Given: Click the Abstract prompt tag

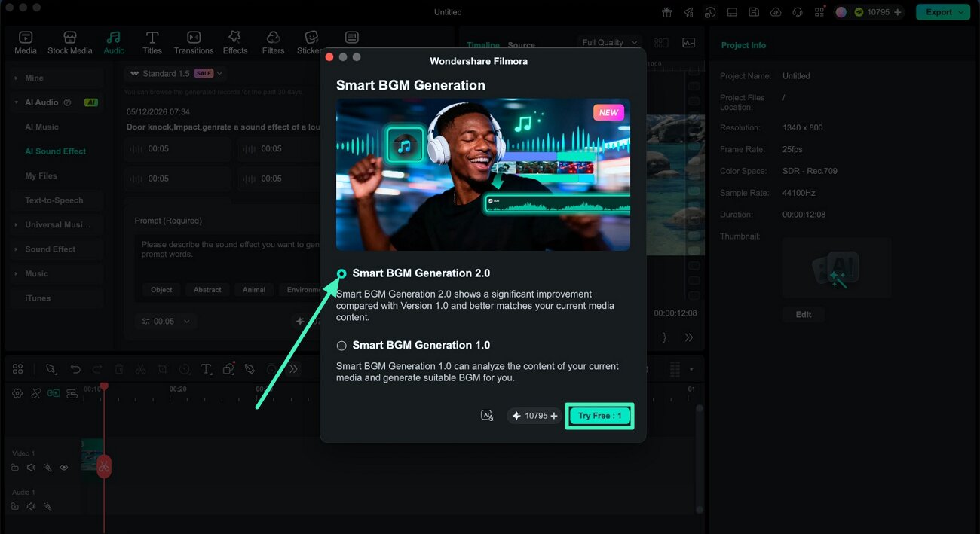Looking at the screenshot, I should pyautogui.click(x=207, y=290).
